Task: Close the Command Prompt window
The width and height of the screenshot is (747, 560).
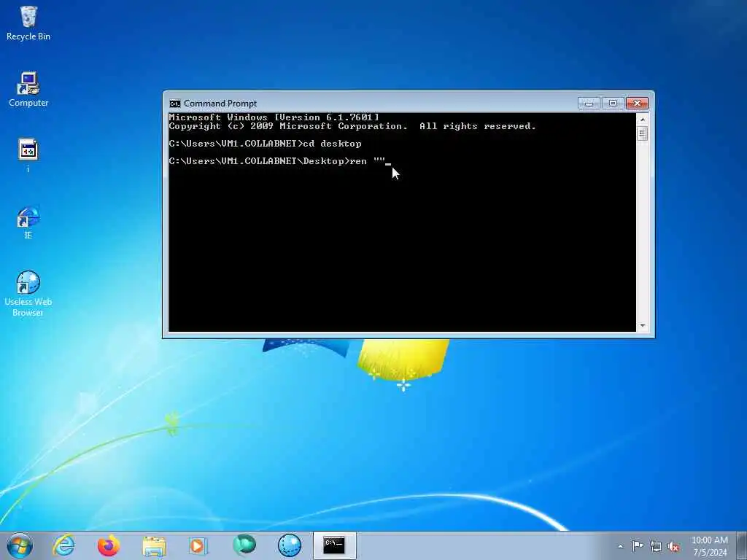Action: [637, 104]
